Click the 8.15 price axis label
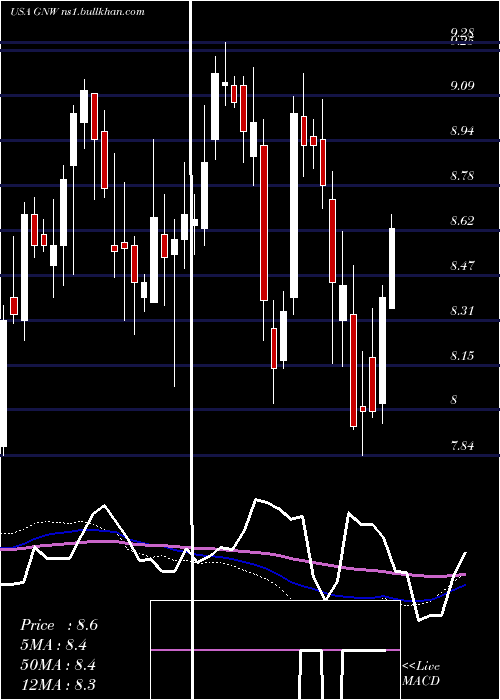 point(462,356)
